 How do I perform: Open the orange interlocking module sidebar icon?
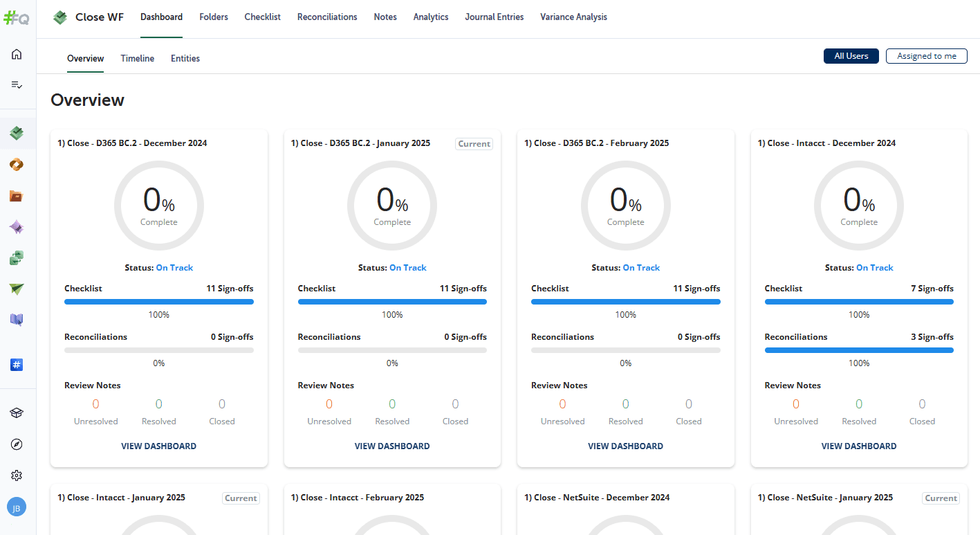[17, 164]
